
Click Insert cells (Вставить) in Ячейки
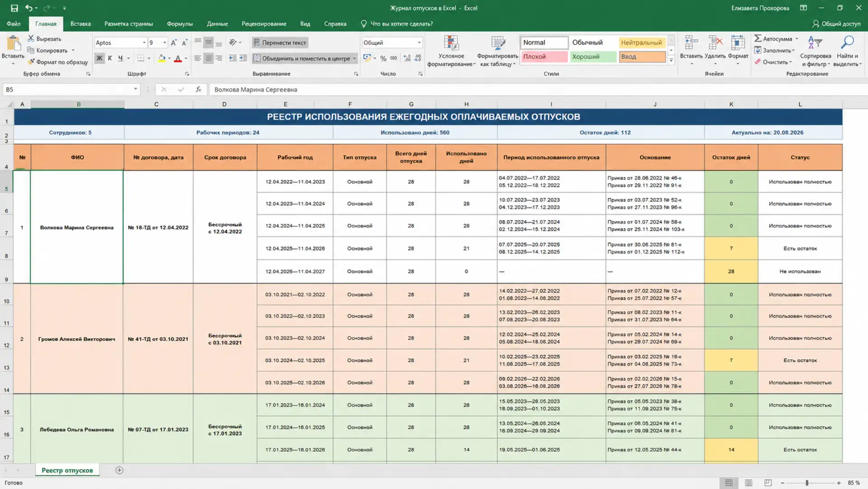[x=691, y=50]
